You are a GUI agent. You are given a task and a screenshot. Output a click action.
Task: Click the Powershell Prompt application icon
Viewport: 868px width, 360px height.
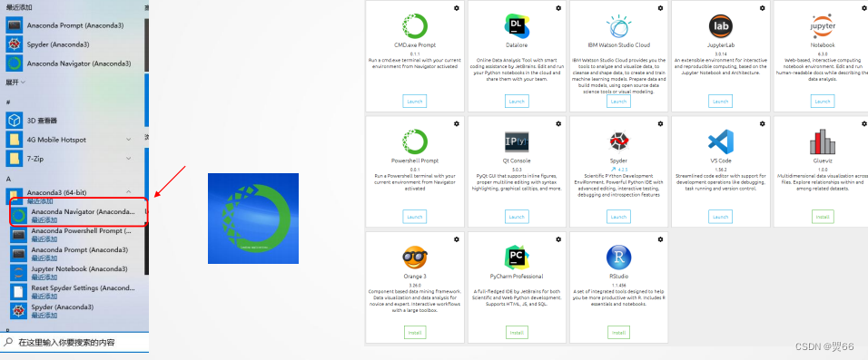point(415,142)
